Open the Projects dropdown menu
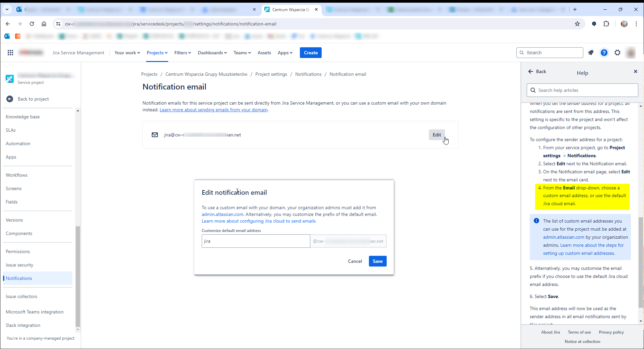This screenshot has height=349, width=644. 156,53
